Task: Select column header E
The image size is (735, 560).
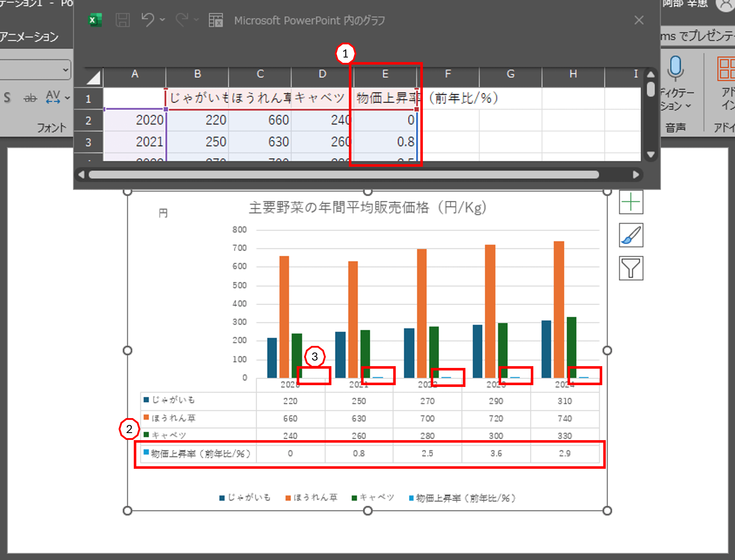Action: click(385, 74)
